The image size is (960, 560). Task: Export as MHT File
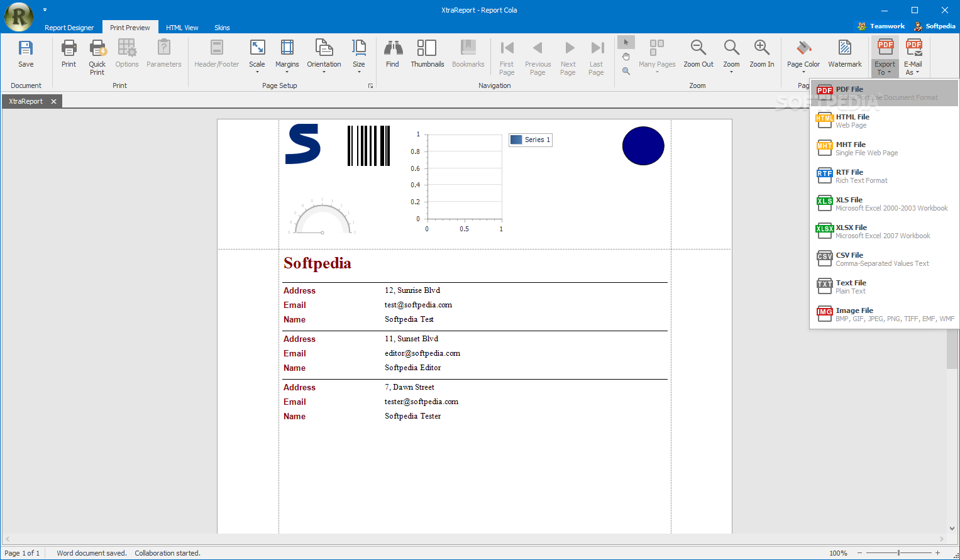884,148
